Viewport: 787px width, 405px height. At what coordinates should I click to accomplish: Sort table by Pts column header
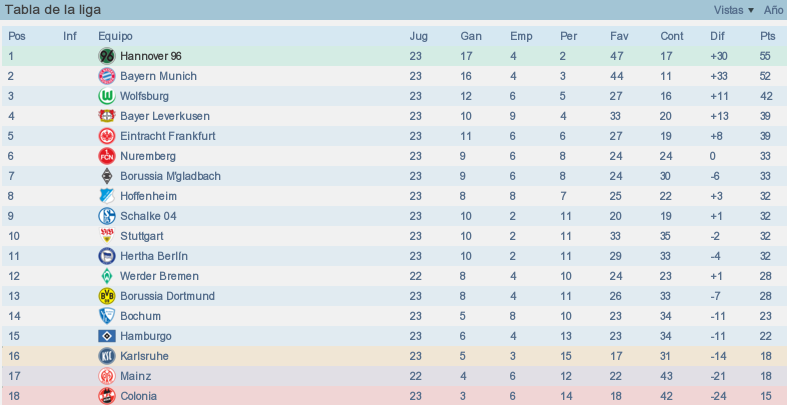(x=767, y=36)
